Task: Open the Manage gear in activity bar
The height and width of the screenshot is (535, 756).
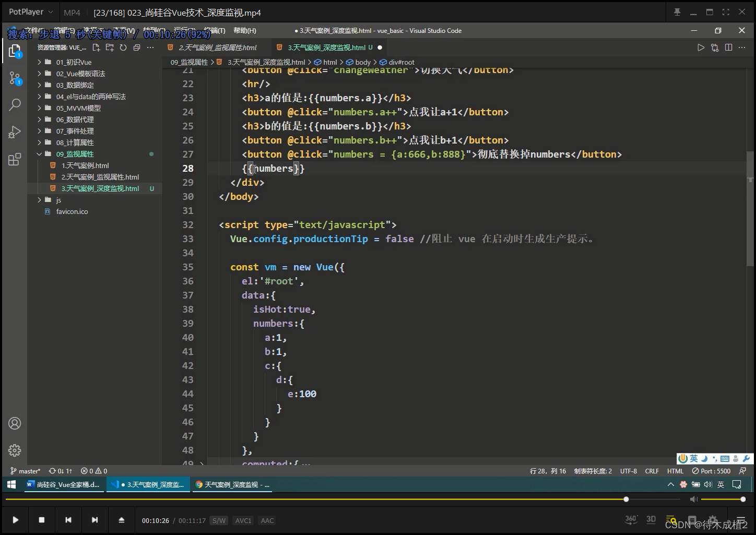Action: click(15, 450)
